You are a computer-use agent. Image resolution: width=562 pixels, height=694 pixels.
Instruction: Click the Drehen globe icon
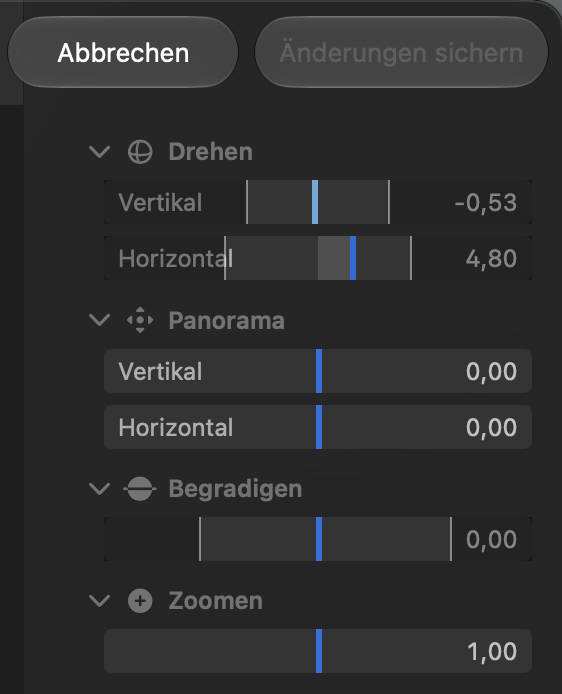[140, 152]
